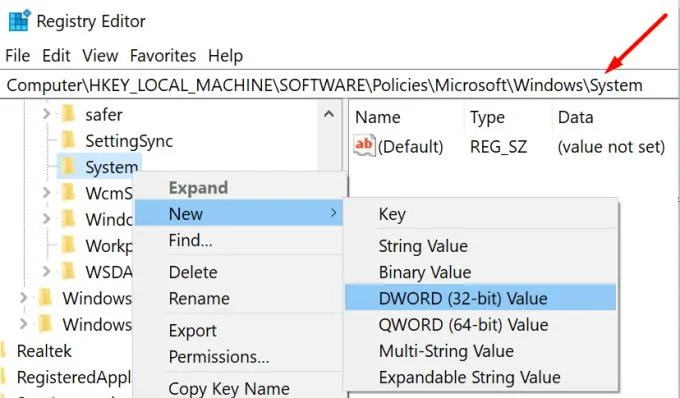
Task: Expand the upper Windows key node
Action: [24, 298]
